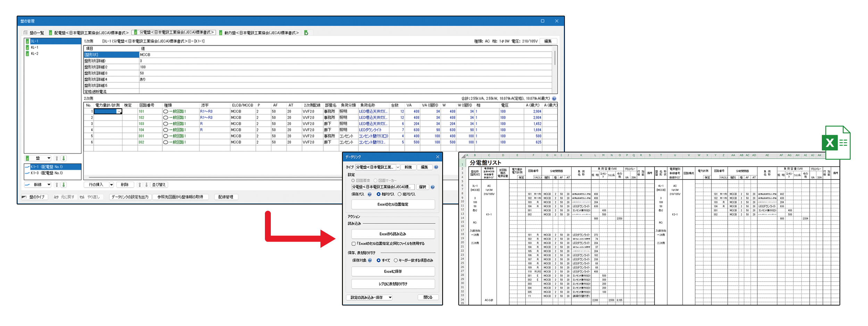Screen dimensions: 868x326
Task: Move selected 幹線 down with green arrow
Action: point(64,185)
